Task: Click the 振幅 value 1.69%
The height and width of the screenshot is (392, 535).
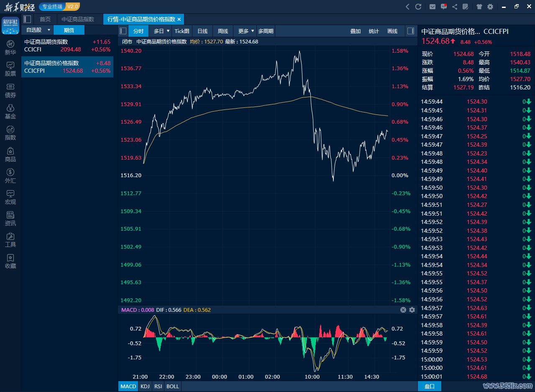Action: pos(466,79)
